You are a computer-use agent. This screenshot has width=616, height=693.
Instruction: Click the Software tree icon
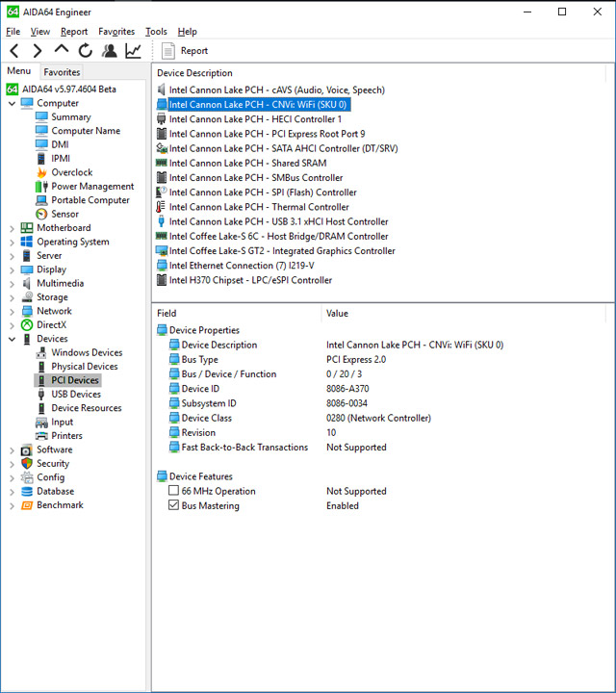point(27,449)
